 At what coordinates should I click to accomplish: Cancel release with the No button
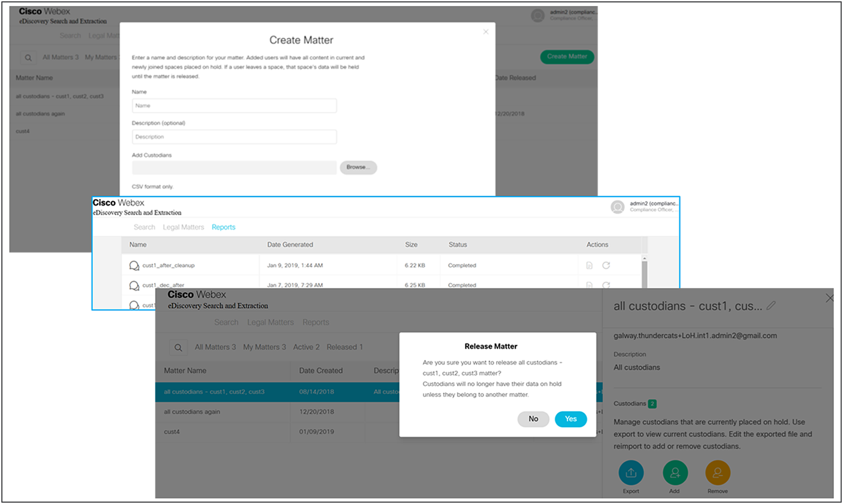pyautogui.click(x=533, y=419)
